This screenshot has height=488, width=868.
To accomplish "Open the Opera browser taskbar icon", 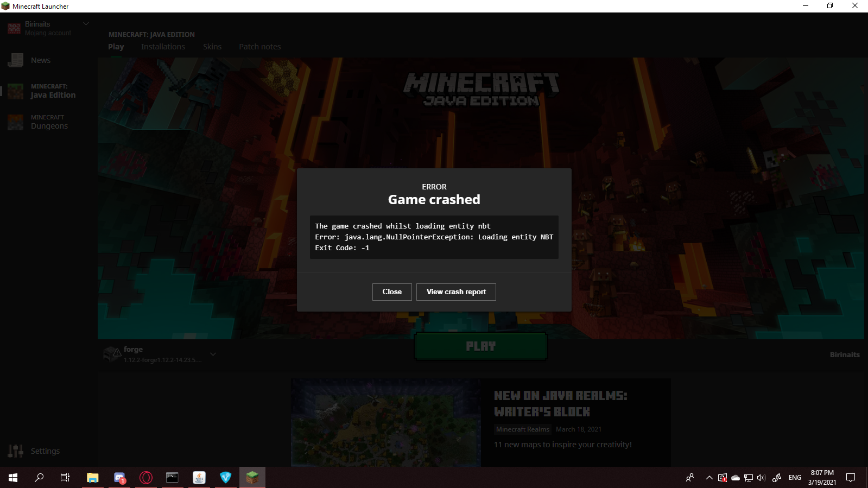I will pos(146,478).
